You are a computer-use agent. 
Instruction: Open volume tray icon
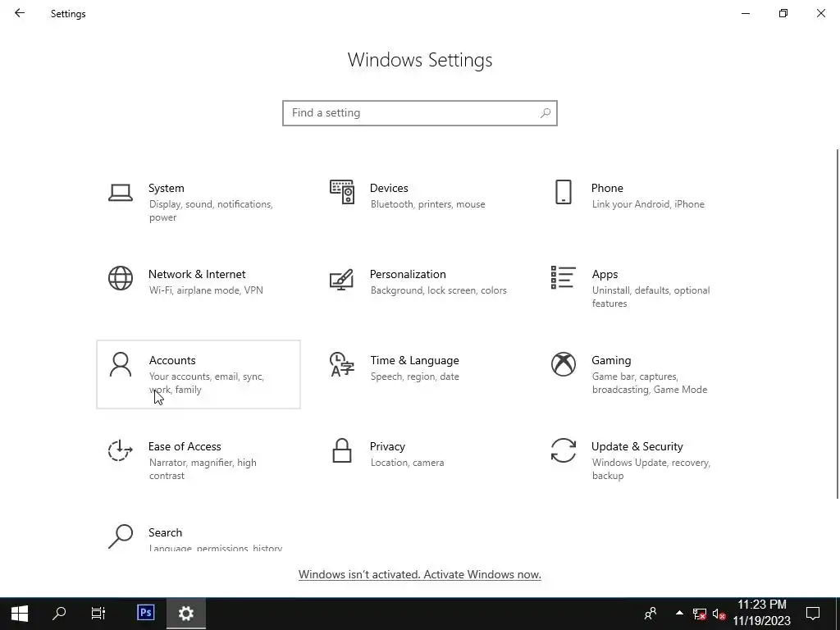(719, 614)
